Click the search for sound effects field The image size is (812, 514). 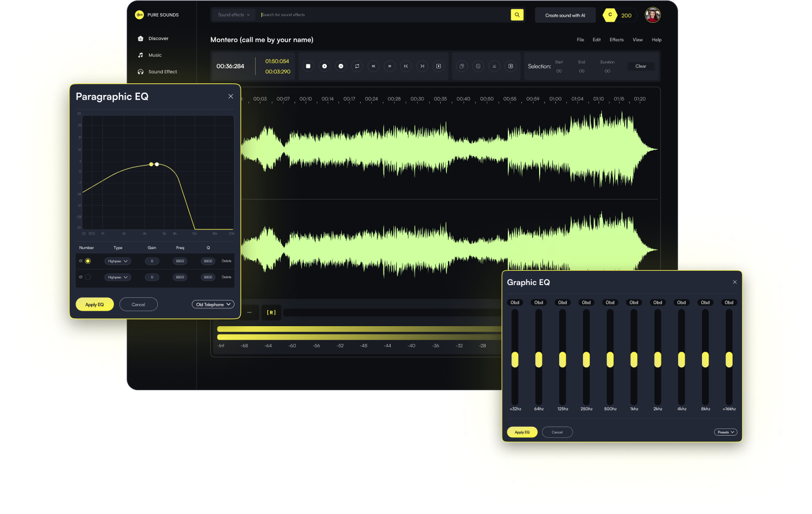pos(383,15)
